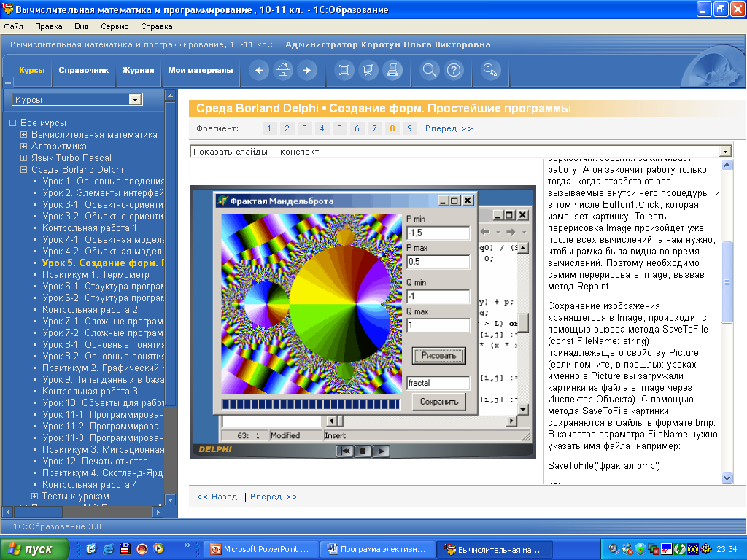Click the fractal filename field

tap(438, 383)
